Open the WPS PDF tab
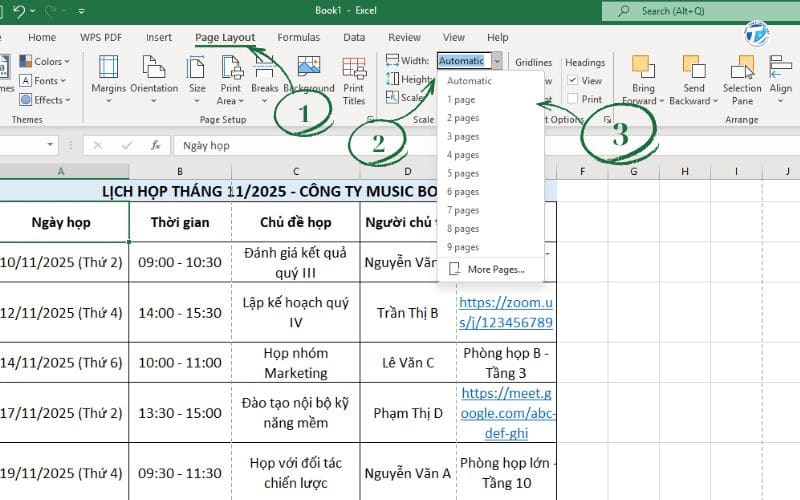Image resolution: width=800 pixels, height=500 pixels. (101, 37)
